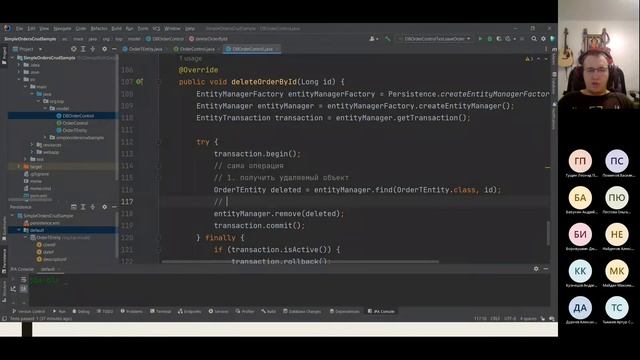Click the override gutter icon on line 107
The height and width of the screenshot is (360, 640).
(x=139, y=82)
